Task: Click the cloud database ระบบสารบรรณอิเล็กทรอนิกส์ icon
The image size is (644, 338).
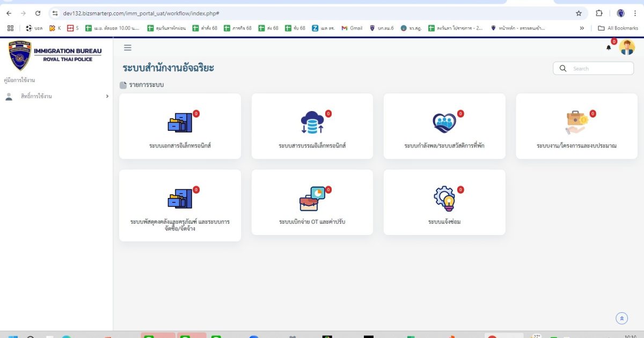Action: click(x=312, y=123)
